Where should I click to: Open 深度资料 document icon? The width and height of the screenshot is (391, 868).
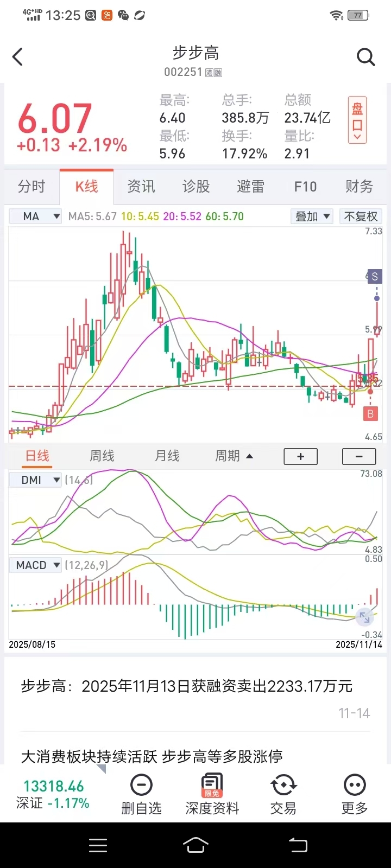click(212, 786)
